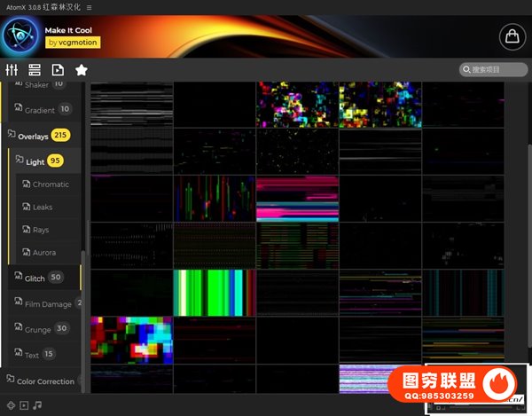Click the list layout icon in toolbar
This screenshot has height=416, width=532.
click(x=35, y=70)
